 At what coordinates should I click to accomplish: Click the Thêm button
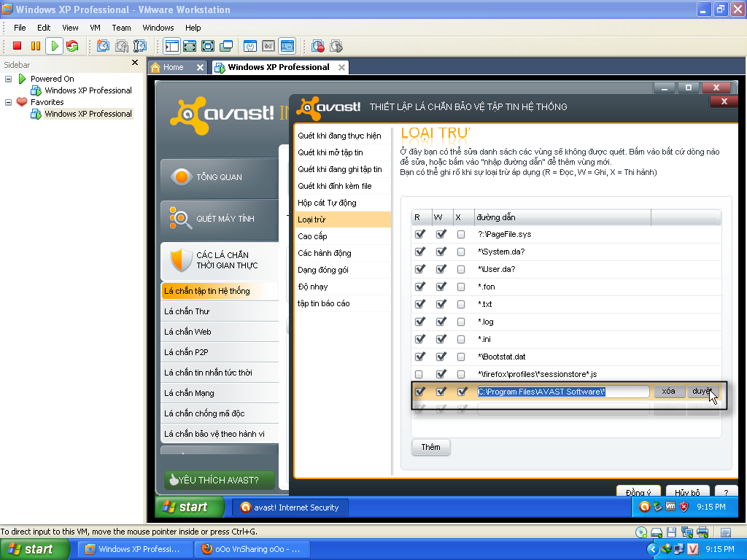click(430, 447)
